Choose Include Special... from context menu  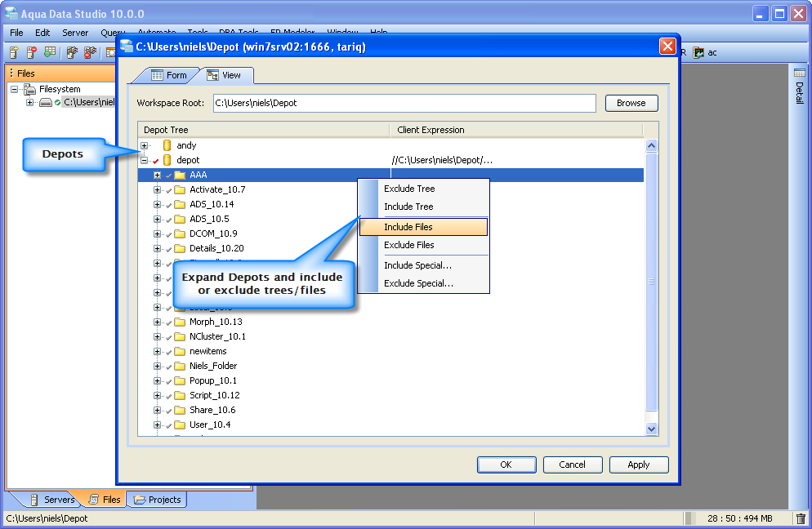[424, 265]
